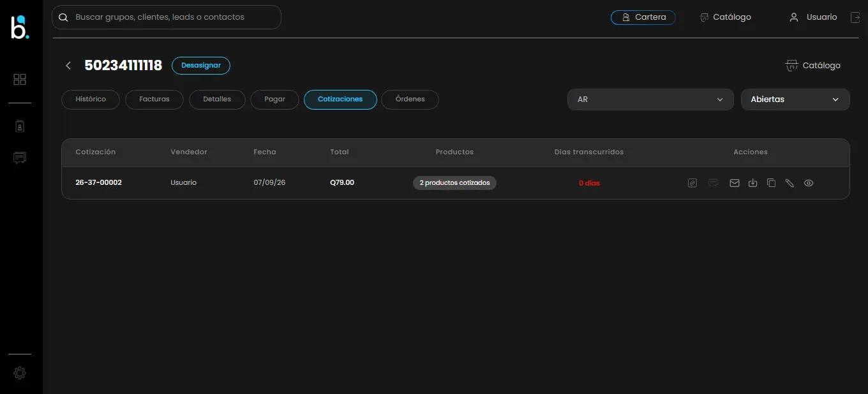868x394 pixels.
Task: Click the logout icon next to Usuario
Action: [x=856, y=17]
